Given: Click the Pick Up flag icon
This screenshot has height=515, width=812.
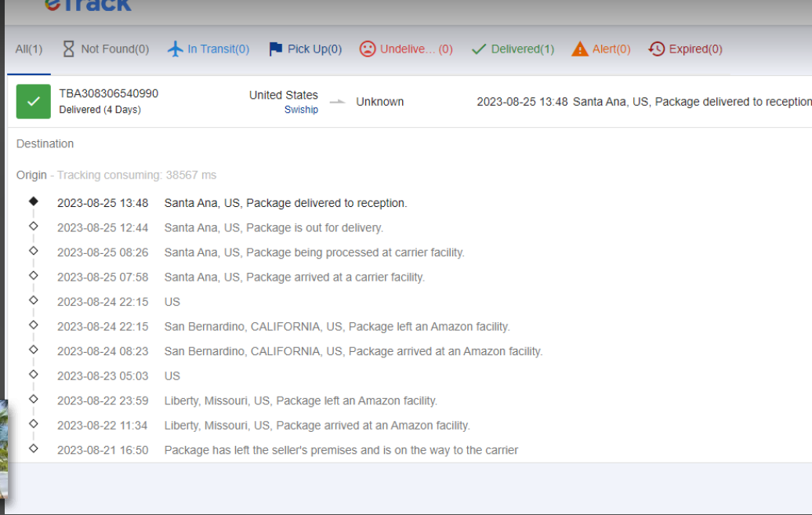Looking at the screenshot, I should [276, 49].
